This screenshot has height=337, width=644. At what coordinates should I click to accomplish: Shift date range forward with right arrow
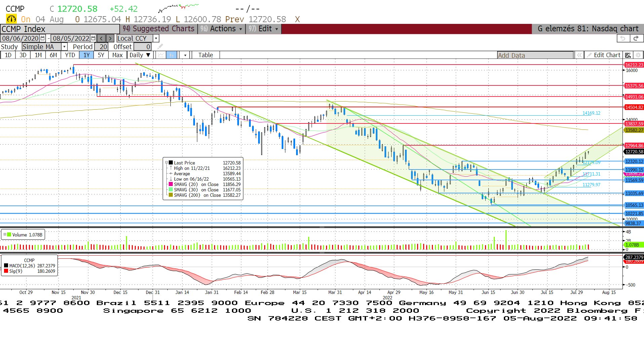pyautogui.click(x=110, y=38)
